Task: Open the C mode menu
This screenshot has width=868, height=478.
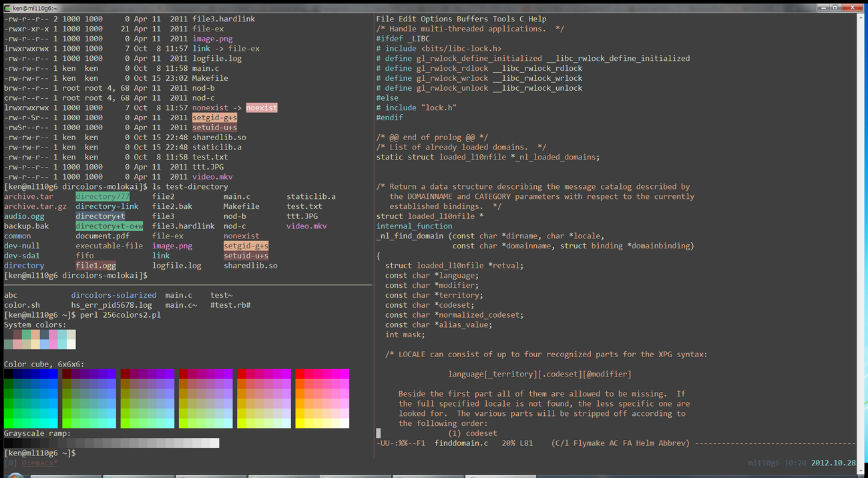Action: coord(522,19)
